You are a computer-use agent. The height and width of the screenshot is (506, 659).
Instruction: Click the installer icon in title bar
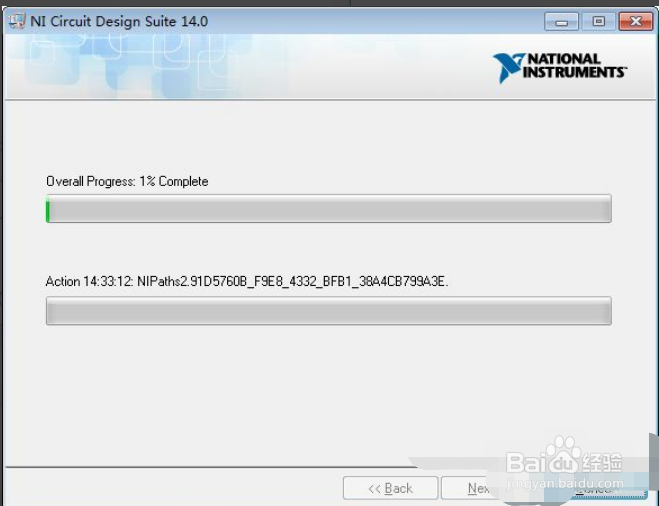coord(17,21)
